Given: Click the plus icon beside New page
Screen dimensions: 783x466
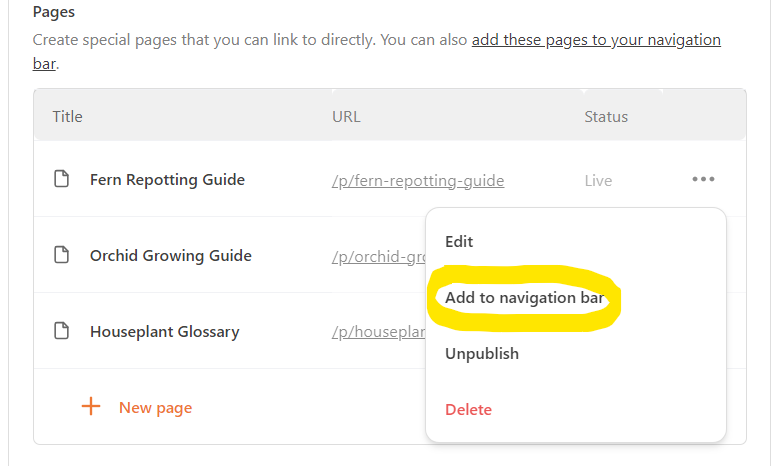Looking at the screenshot, I should click(91, 407).
